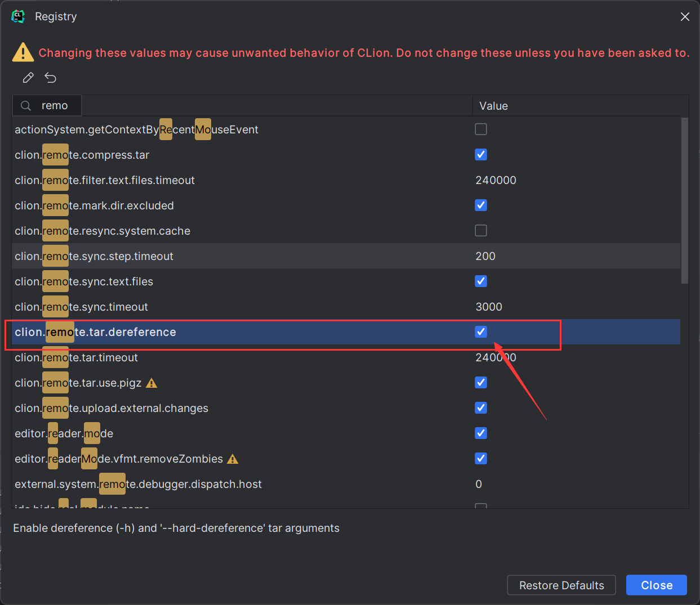Click the vertical scrollbar of the registry list
This screenshot has width=700, height=605.
tap(685, 200)
